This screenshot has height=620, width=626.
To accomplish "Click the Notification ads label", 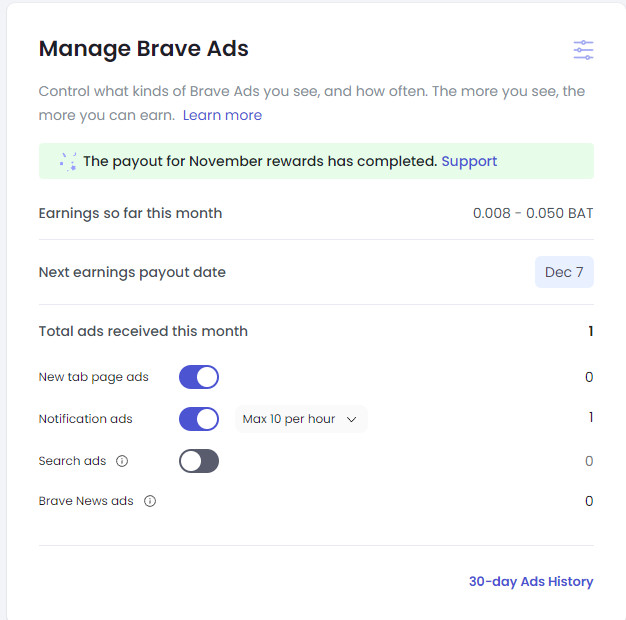I will coord(85,419).
